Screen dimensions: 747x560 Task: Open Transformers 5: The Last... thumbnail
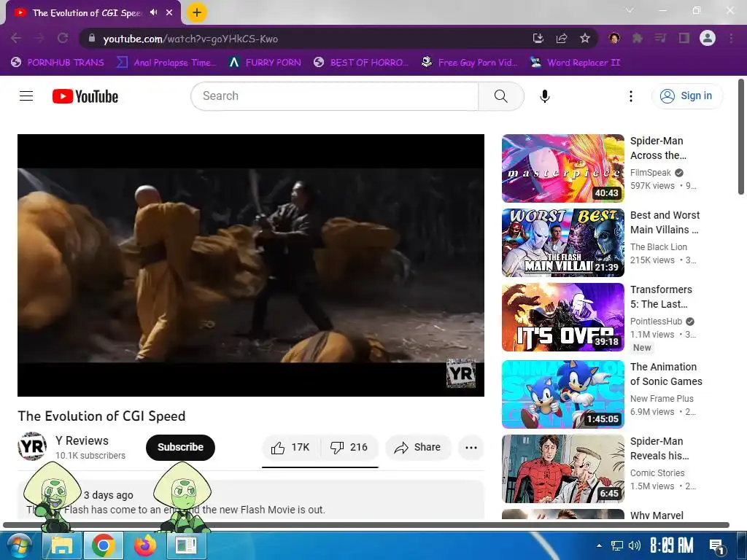[562, 317]
